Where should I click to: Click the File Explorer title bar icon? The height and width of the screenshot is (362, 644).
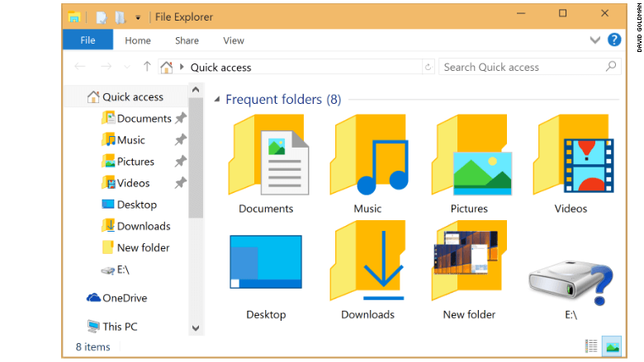coord(74,17)
